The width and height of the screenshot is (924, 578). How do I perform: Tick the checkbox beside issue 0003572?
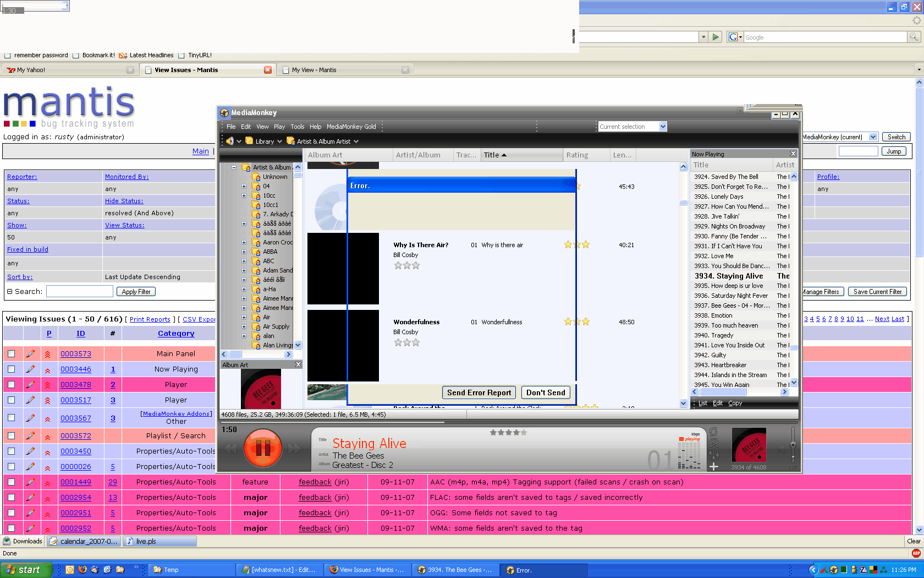(x=11, y=435)
